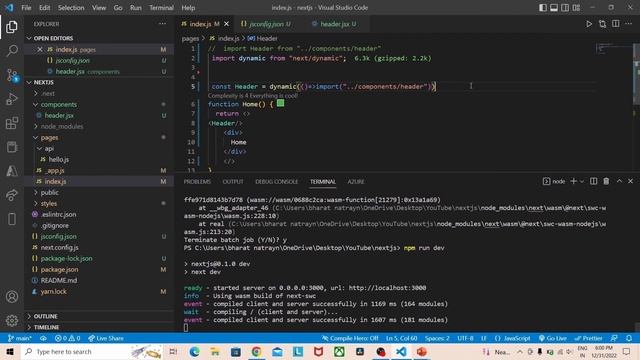Screen dimensions: 640x360
Task: Split the editor right
Action: click(616, 24)
